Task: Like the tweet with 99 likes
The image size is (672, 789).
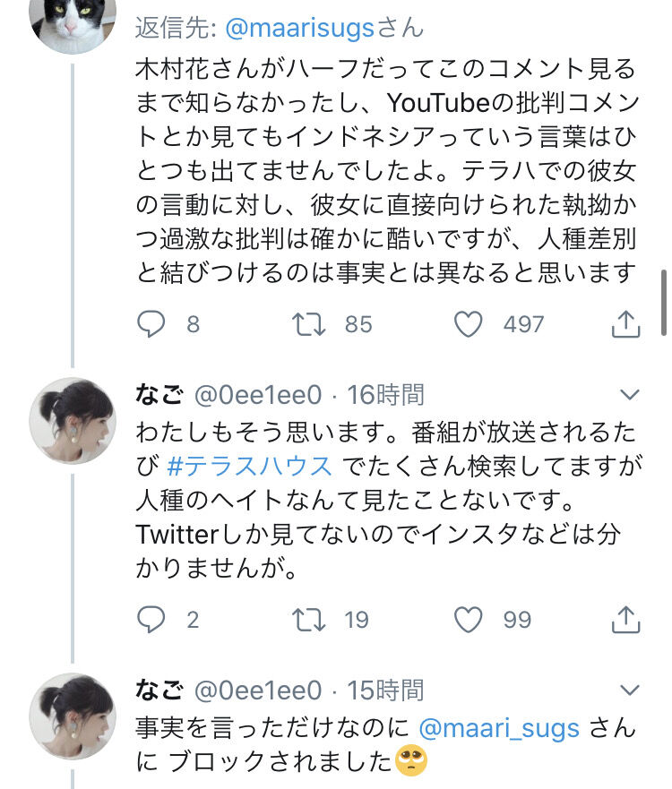Action: point(468,620)
